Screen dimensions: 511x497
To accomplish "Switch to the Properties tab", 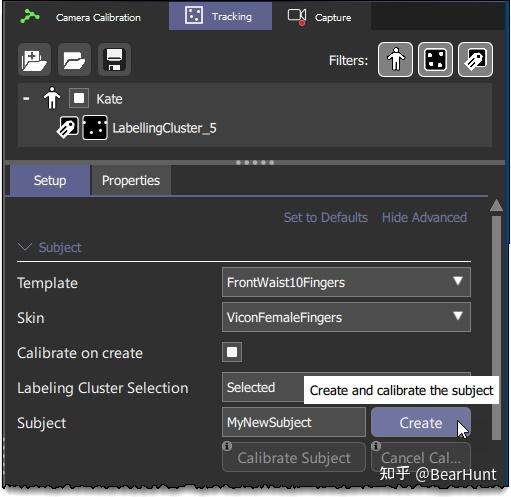I will coord(131,181).
